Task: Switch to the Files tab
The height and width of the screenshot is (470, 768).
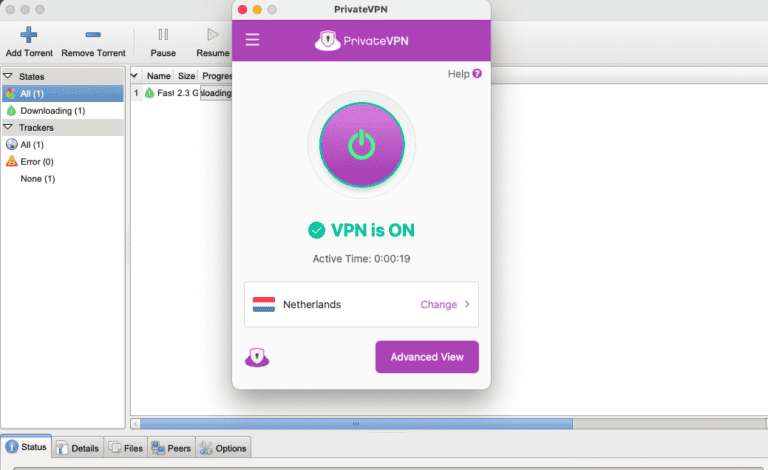Action: pyautogui.click(x=125, y=448)
